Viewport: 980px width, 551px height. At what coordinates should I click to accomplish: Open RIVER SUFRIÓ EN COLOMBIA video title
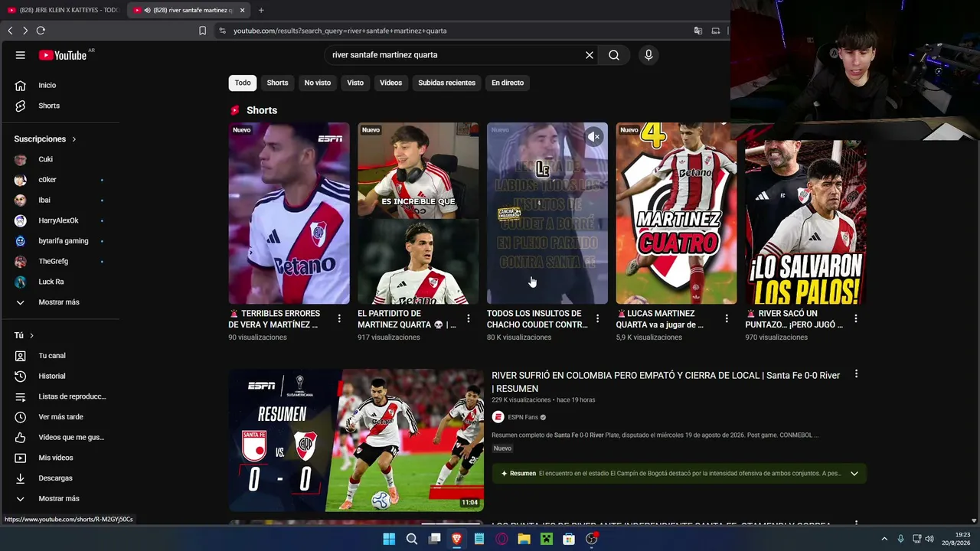(x=666, y=382)
